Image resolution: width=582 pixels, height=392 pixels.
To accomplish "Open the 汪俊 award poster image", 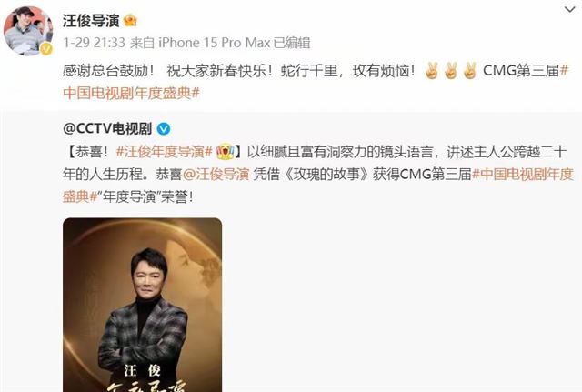I will tap(143, 305).
